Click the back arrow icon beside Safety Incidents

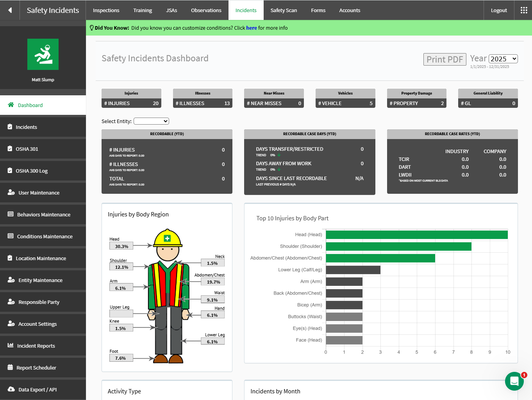pos(10,10)
